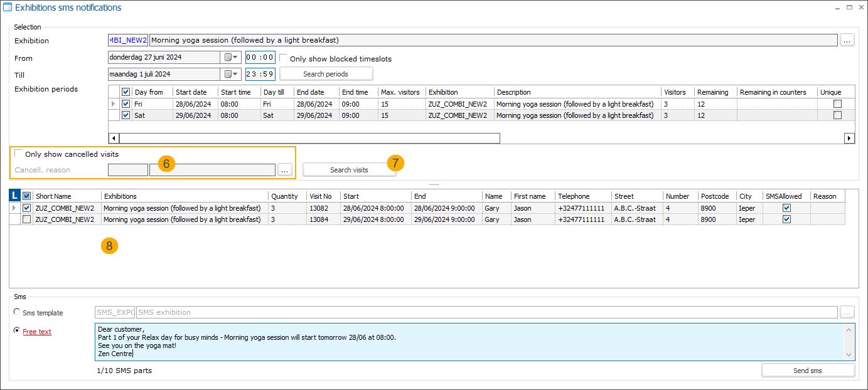This screenshot has height=390, width=868.
Task: Click the L layout icon in visits grid header
Action: pyautogui.click(x=14, y=196)
